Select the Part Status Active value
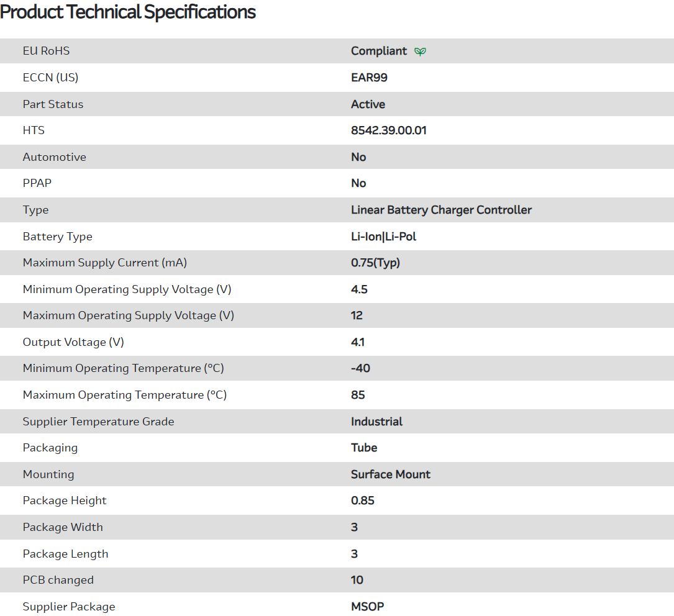674x616 pixels. (x=368, y=104)
